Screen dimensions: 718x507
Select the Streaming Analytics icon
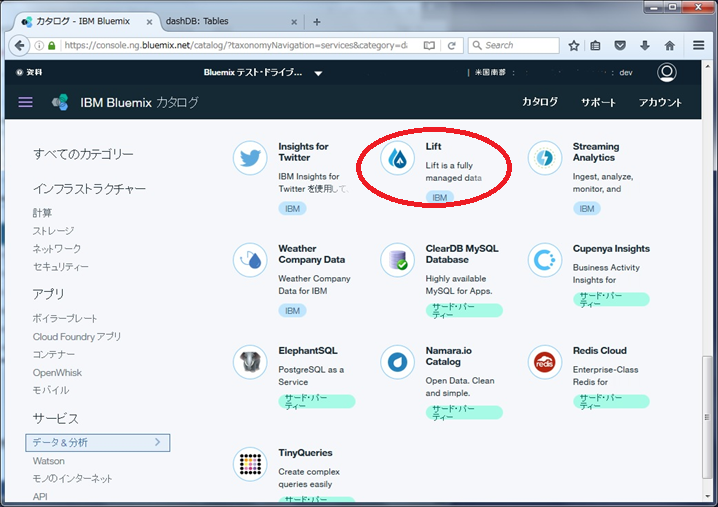coord(545,158)
